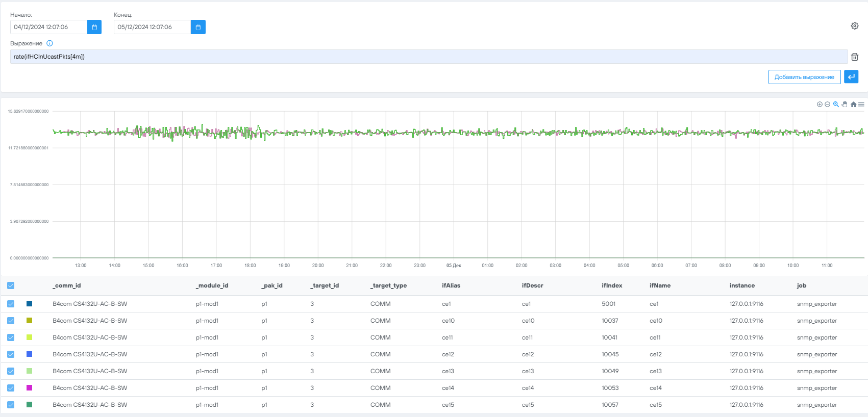Open the settings gear icon
Viewport: 868px width, 417px height.
tap(854, 26)
